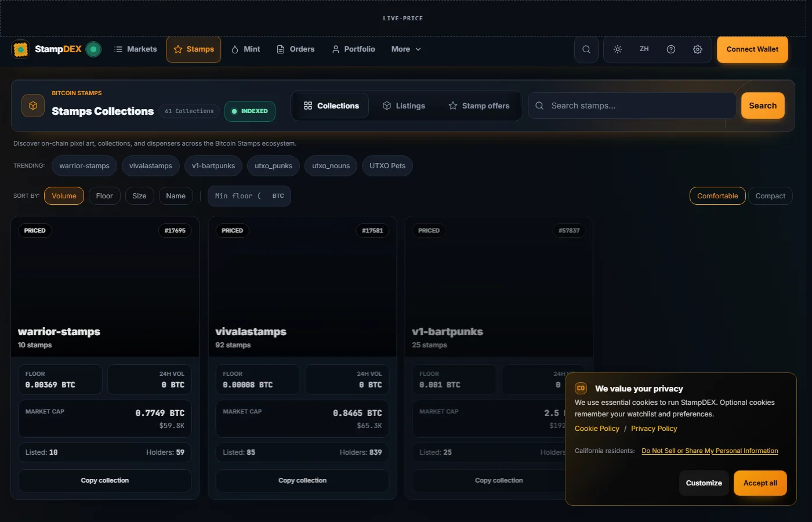Open the Mint nav item
812x522 pixels.
pos(245,49)
